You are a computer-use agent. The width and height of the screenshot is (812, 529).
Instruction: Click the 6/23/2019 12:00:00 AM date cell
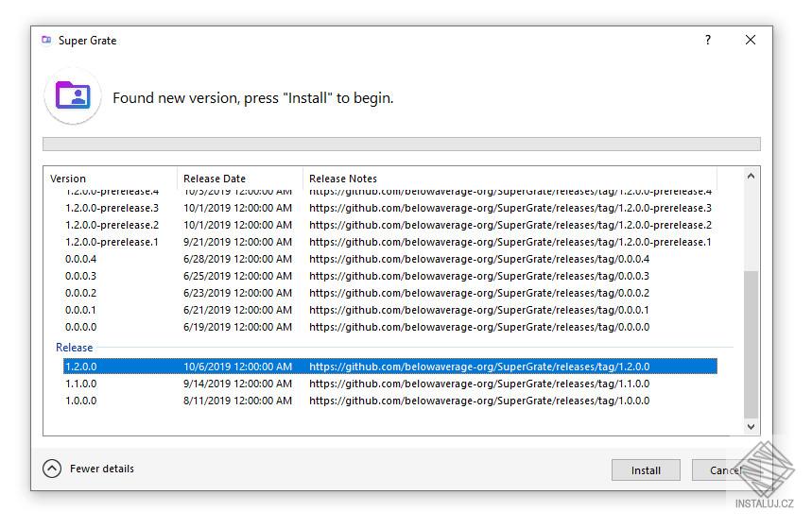pos(237,293)
